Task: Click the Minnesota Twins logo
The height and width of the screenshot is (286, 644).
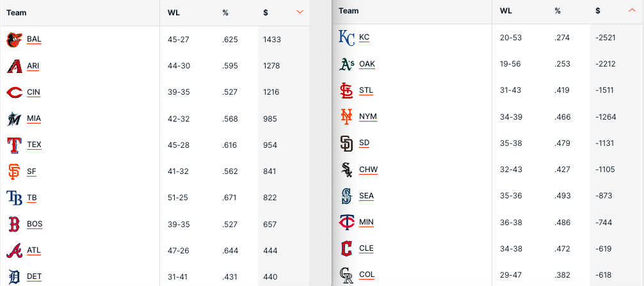Action: click(x=346, y=222)
